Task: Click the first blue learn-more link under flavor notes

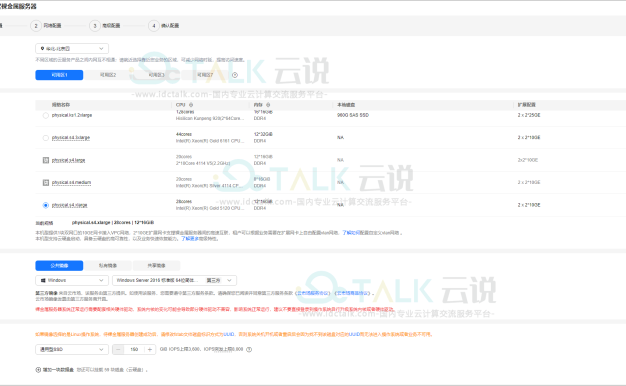Action: 351,233
